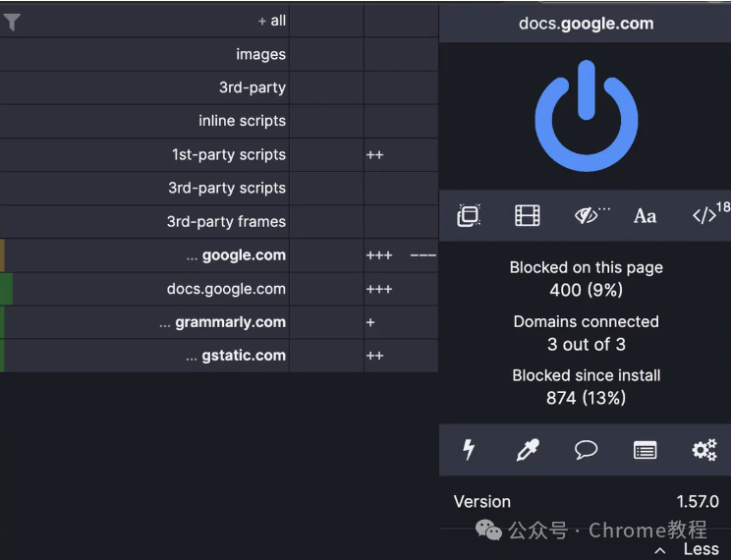Click the chevron beside Less

(660, 551)
